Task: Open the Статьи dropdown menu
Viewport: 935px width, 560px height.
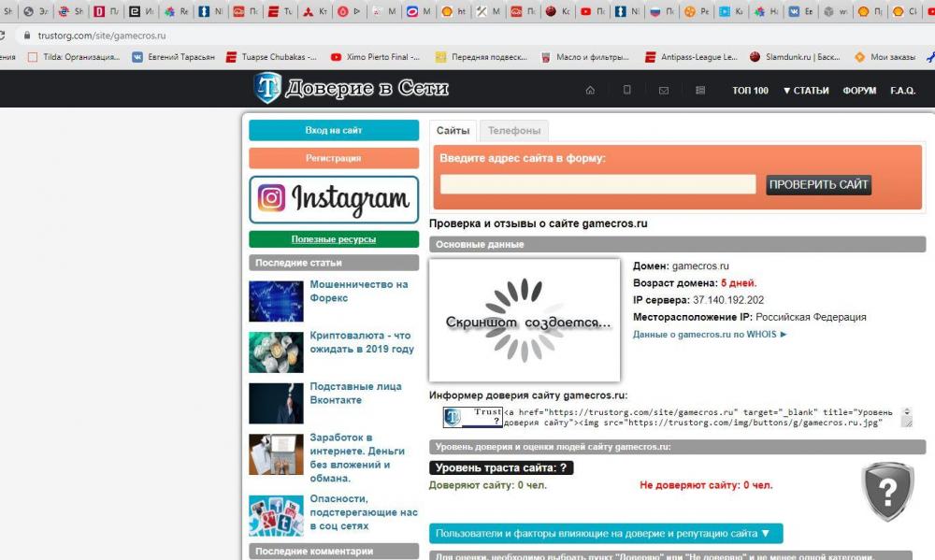Action: (805, 91)
